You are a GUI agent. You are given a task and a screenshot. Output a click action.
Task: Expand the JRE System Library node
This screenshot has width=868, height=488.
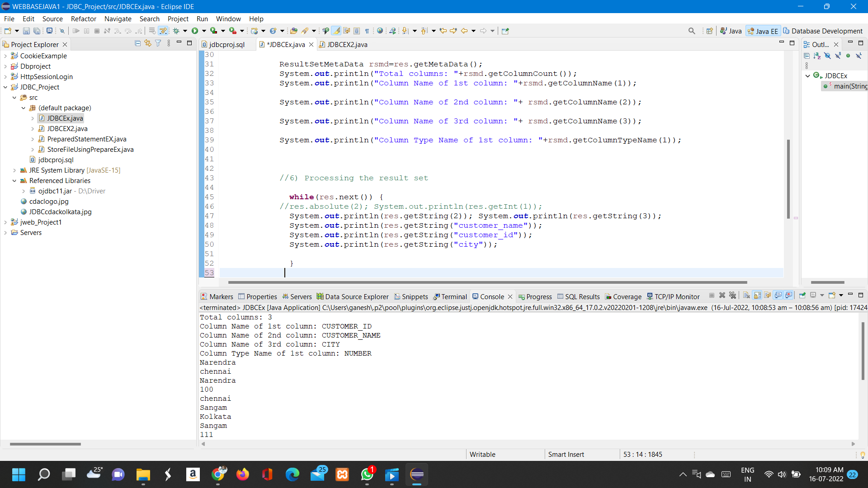[x=14, y=170]
